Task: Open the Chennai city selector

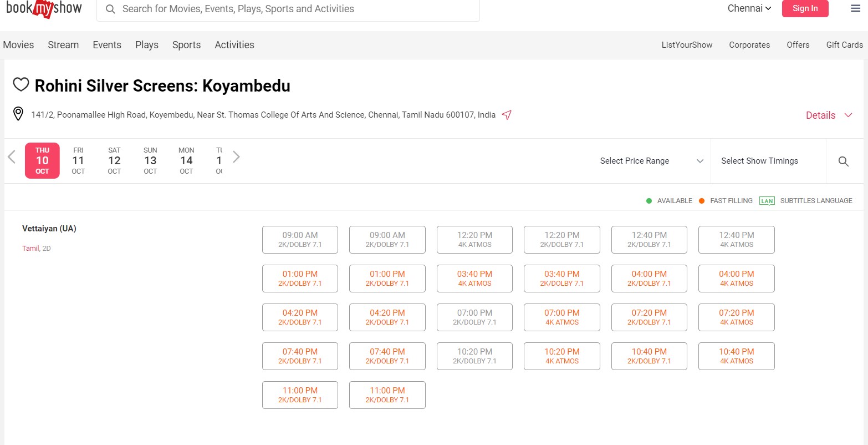Action: click(x=749, y=8)
